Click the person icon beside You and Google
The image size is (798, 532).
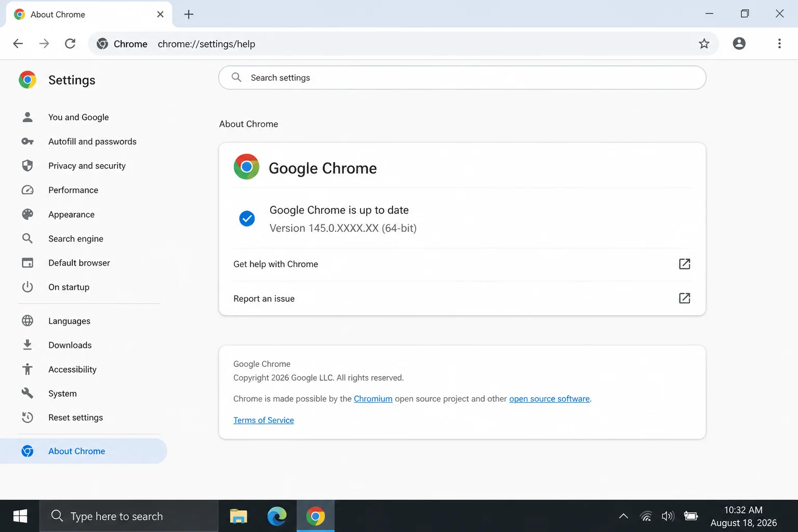pyautogui.click(x=28, y=117)
